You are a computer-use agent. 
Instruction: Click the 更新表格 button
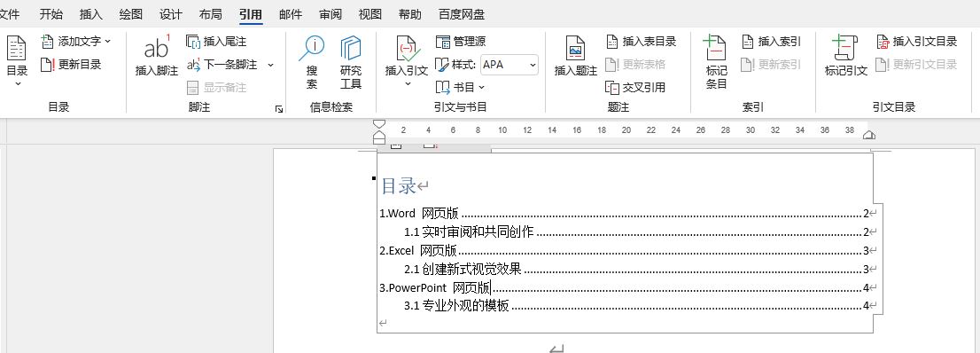click(635, 65)
